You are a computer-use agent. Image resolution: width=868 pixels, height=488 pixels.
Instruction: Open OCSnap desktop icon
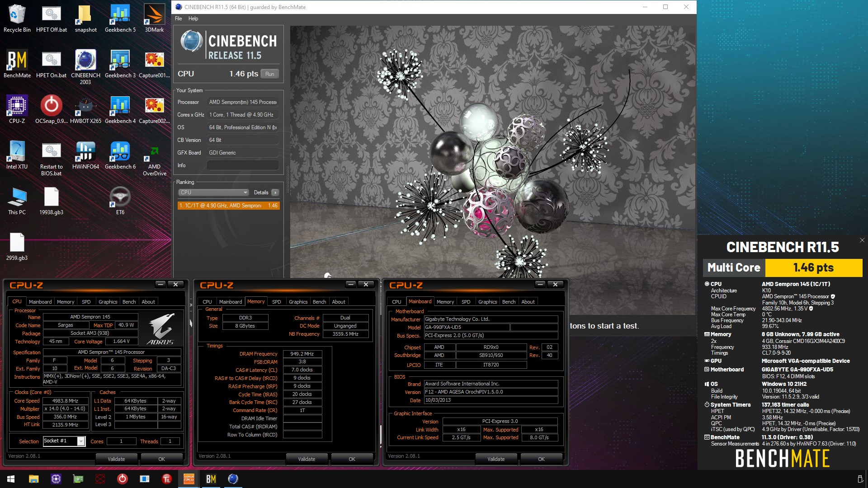pyautogui.click(x=52, y=109)
